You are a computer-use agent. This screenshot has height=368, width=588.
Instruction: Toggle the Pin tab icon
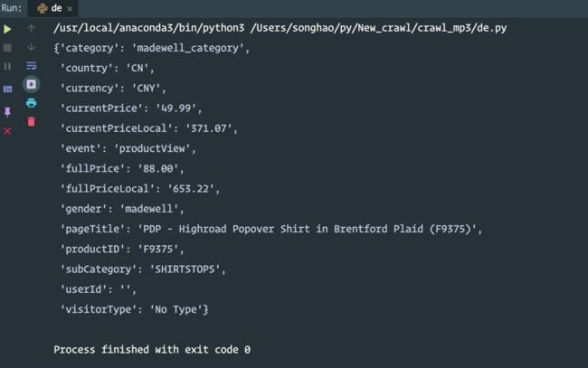7,112
